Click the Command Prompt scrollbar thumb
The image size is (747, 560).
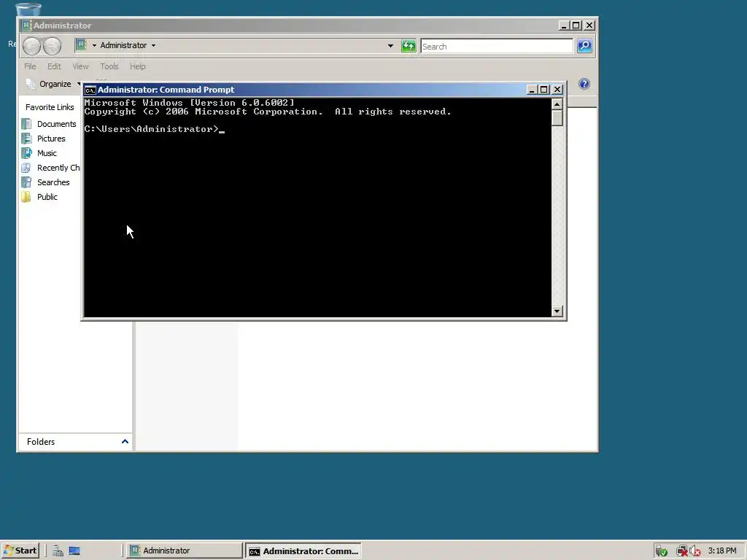point(557,117)
